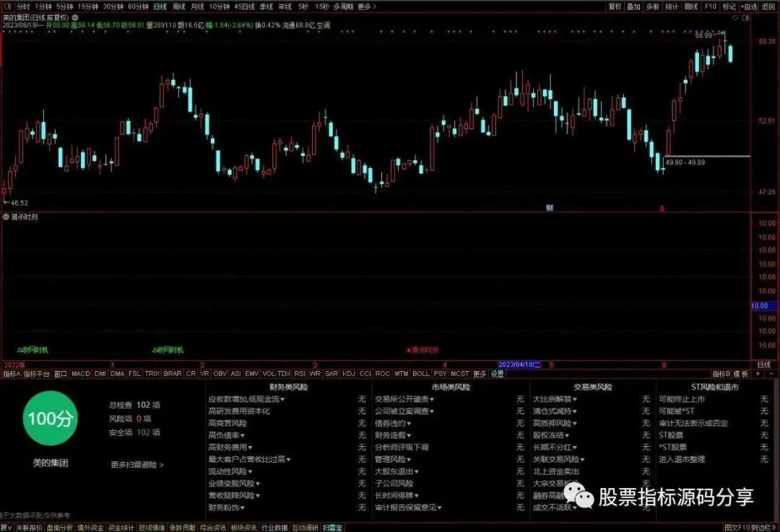Click the circle icon beside 美的集团(日线,前复权)

(x=75, y=17)
